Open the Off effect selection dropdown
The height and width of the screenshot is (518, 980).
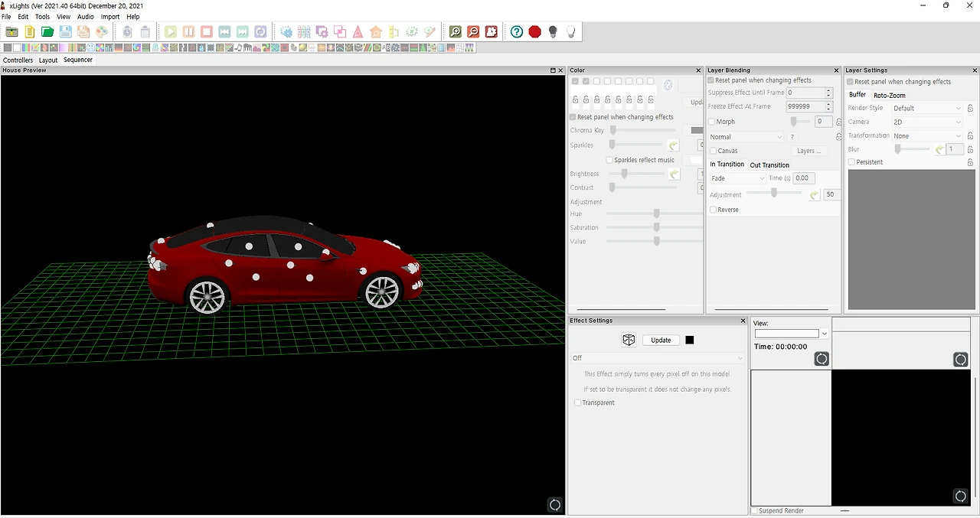tap(658, 358)
